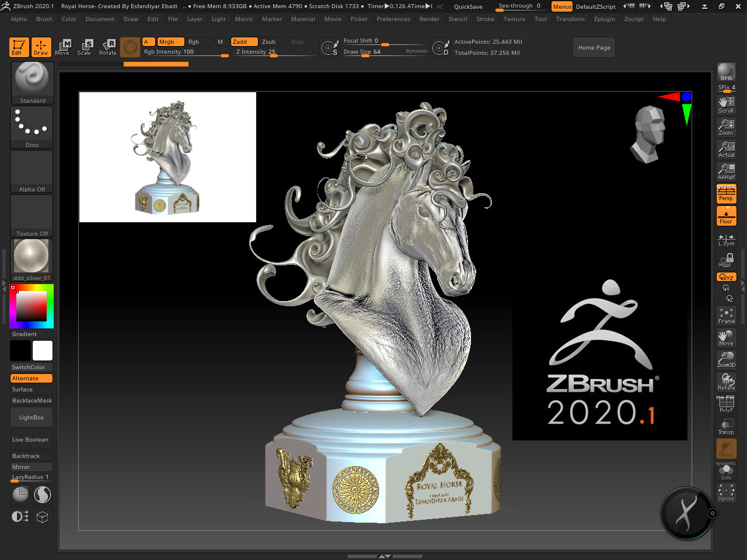Toggle Zadd sculpting mode
747x560 pixels.
(x=244, y=42)
